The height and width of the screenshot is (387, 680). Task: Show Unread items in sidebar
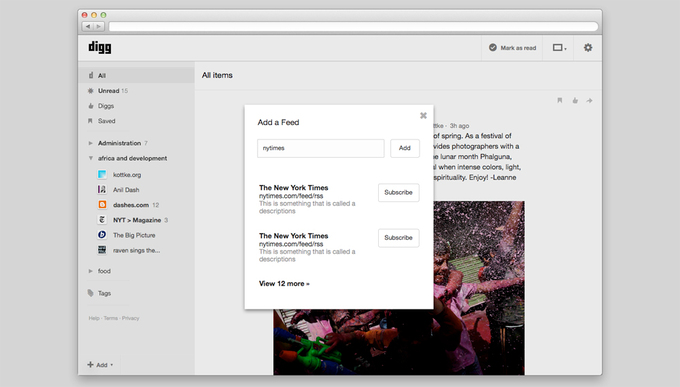108,91
